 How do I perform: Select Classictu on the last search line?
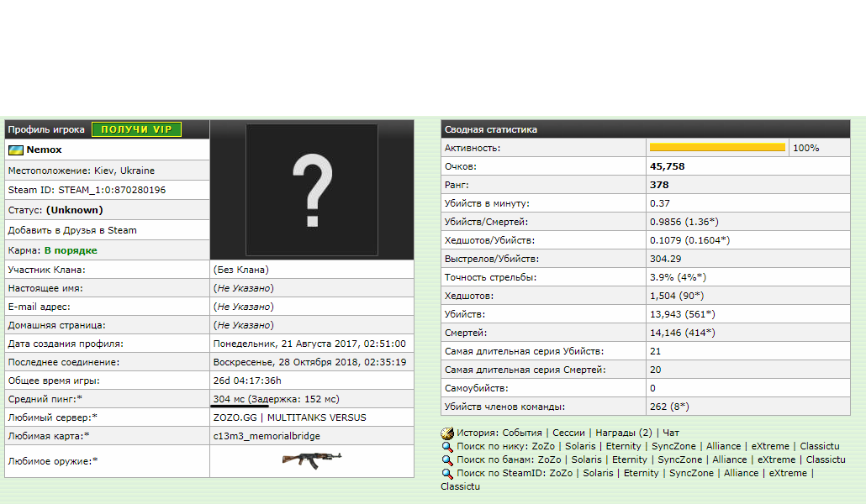click(461, 486)
